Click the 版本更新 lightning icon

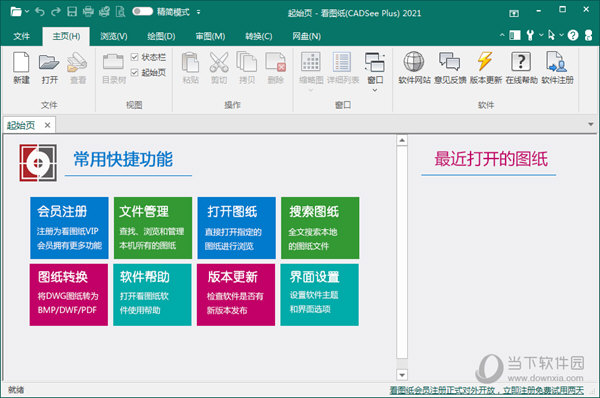point(485,62)
